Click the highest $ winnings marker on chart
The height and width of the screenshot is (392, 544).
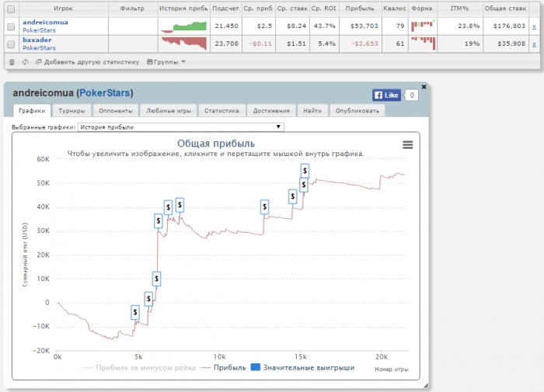[305, 170]
